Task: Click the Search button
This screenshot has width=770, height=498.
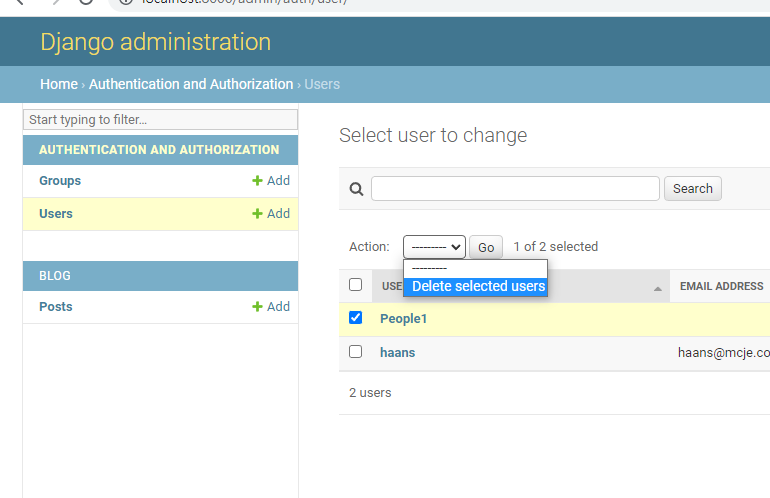Action: tap(692, 189)
